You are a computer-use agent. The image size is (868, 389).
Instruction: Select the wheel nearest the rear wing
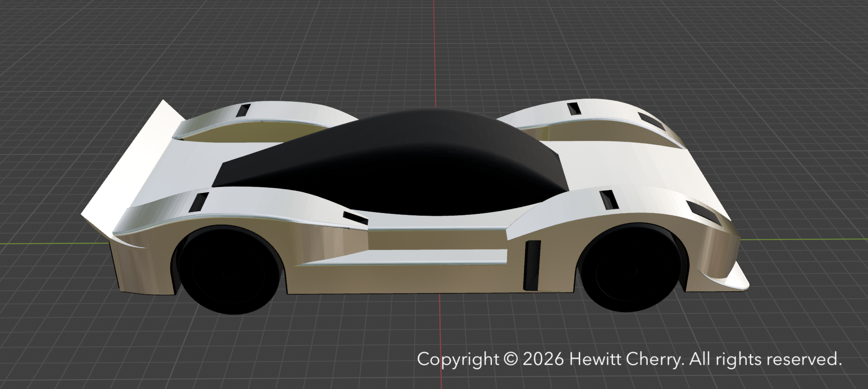click(x=228, y=269)
